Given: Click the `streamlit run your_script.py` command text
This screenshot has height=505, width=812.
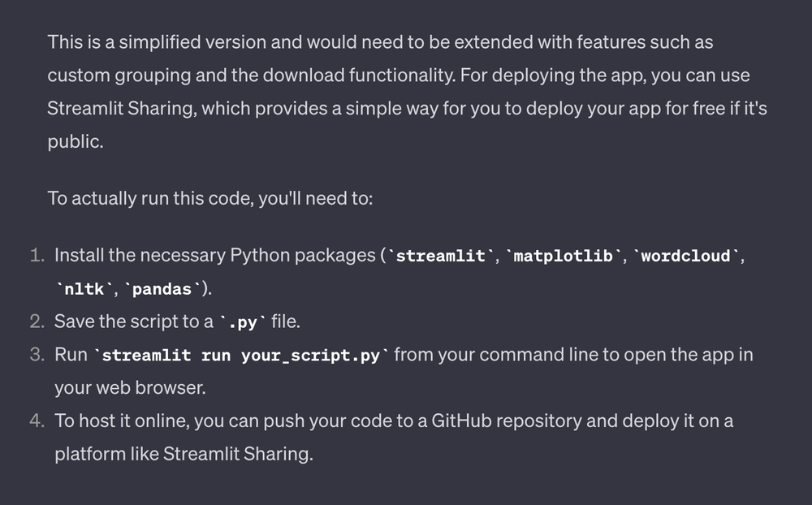Looking at the screenshot, I should coord(241,356).
